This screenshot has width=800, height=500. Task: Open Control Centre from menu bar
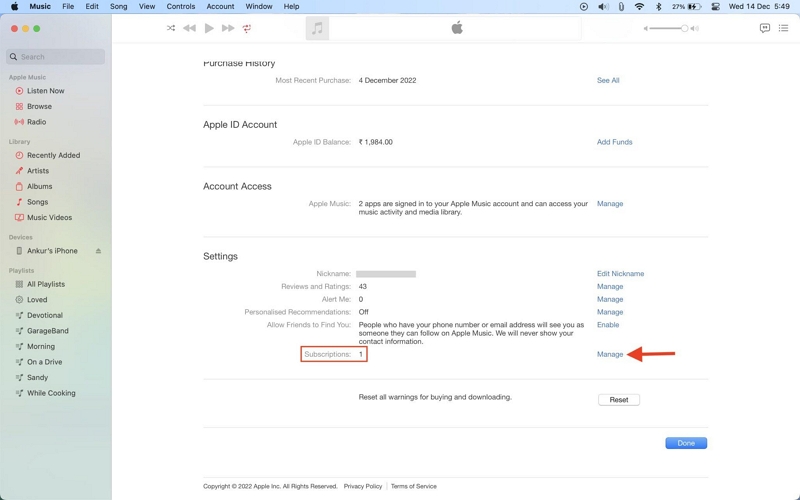(x=715, y=7)
